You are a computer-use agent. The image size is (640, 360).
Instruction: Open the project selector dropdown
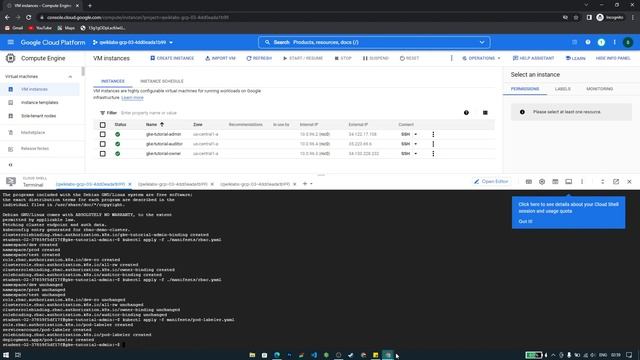(x=133, y=42)
